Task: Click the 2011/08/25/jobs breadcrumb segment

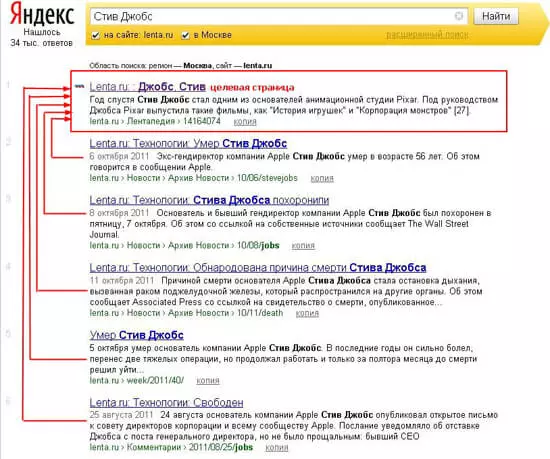Action: [x=221, y=447]
